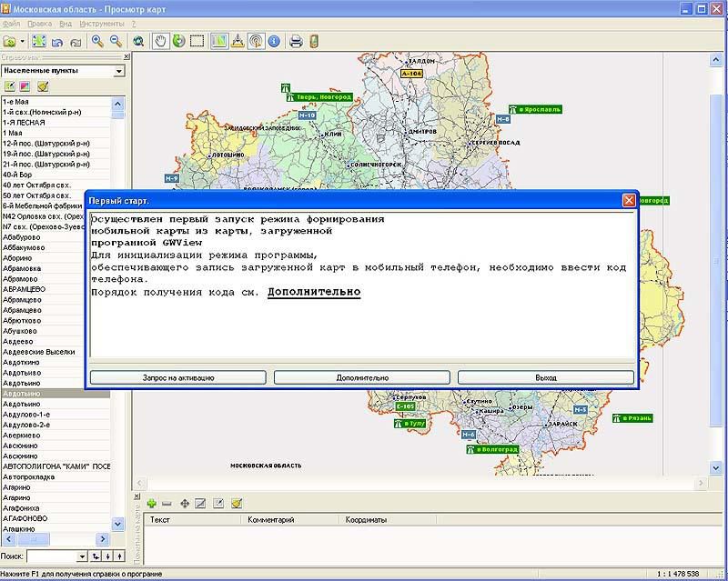Select the dashed rectangle selection tool

tap(197, 41)
